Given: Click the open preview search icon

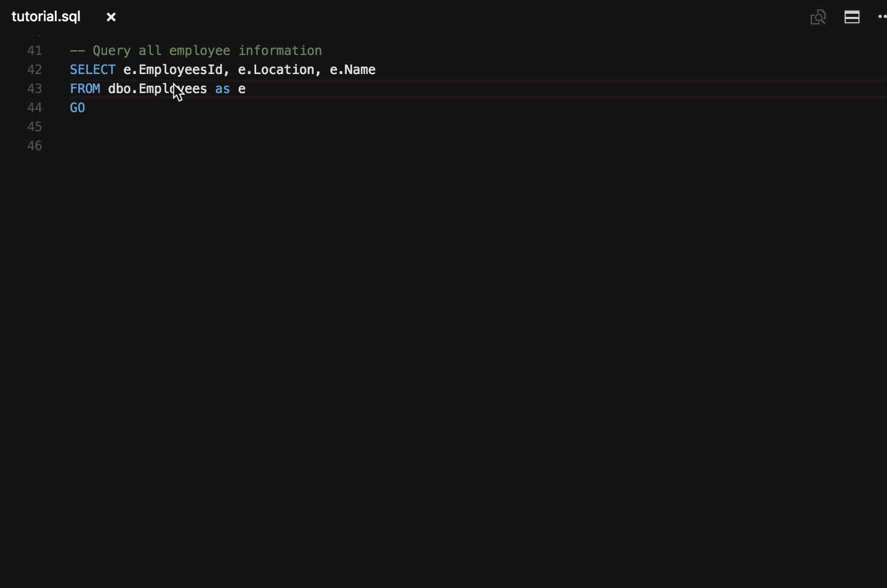Looking at the screenshot, I should [818, 17].
